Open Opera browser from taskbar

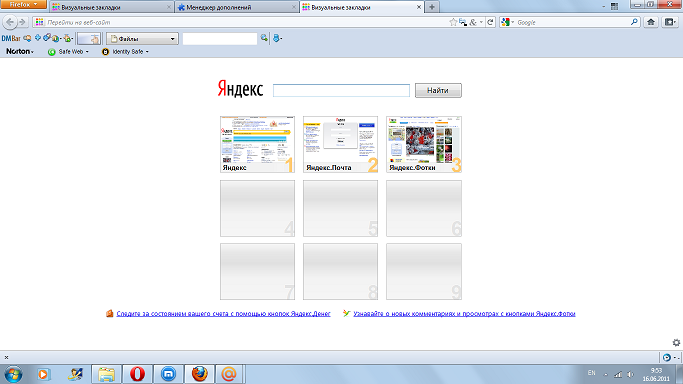(x=137, y=374)
